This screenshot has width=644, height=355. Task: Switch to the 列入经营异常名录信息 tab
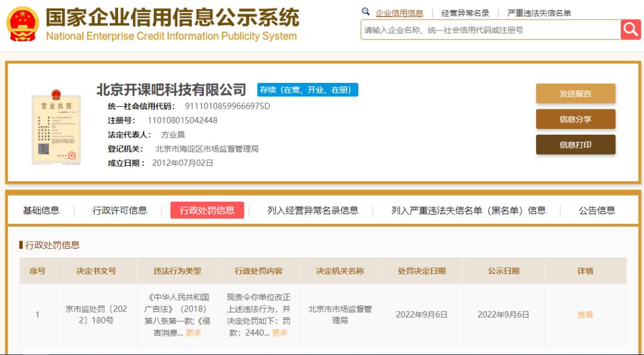click(x=312, y=211)
